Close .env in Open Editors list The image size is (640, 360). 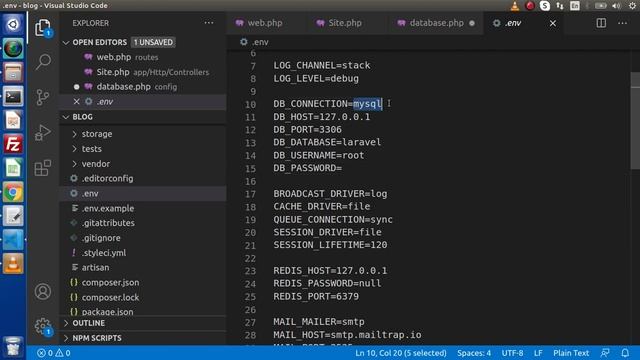[76, 101]
